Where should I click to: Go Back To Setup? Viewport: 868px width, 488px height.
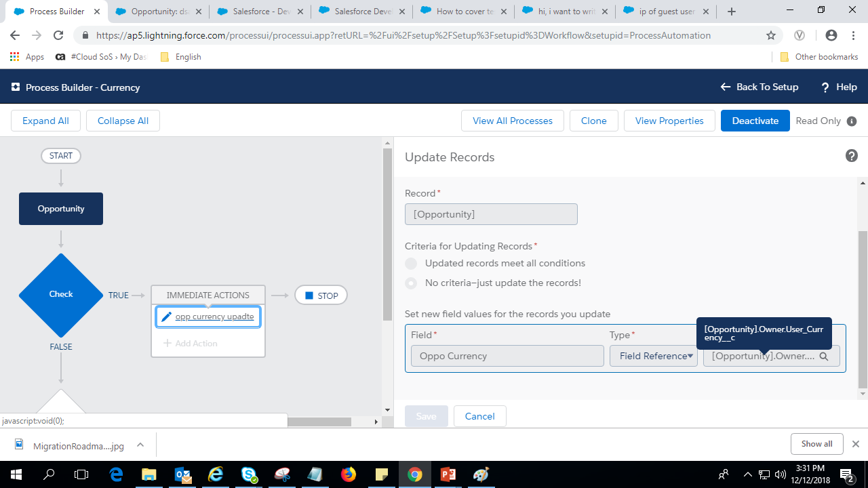click(x=759, y=87)
